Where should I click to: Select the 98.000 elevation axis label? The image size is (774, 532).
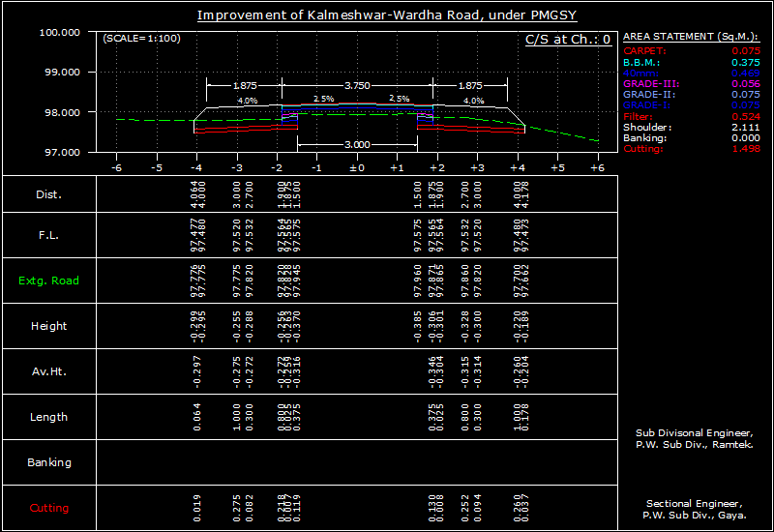pyautogui.click(x=62, y=112)
